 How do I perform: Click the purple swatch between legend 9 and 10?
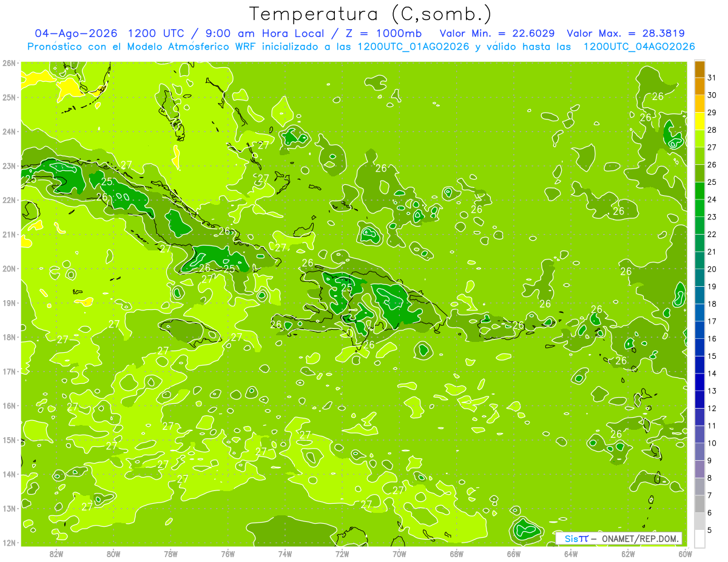(x=699, y=452)
